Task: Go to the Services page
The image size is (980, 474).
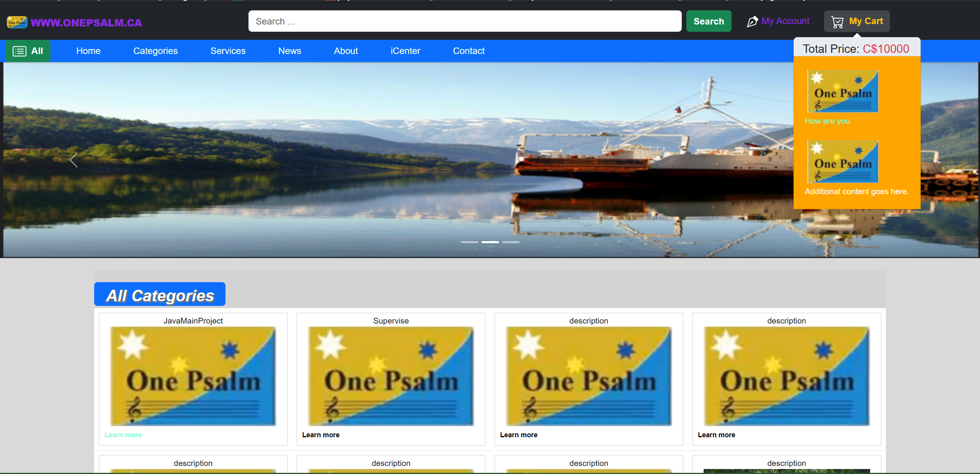Action: (228, 51)
